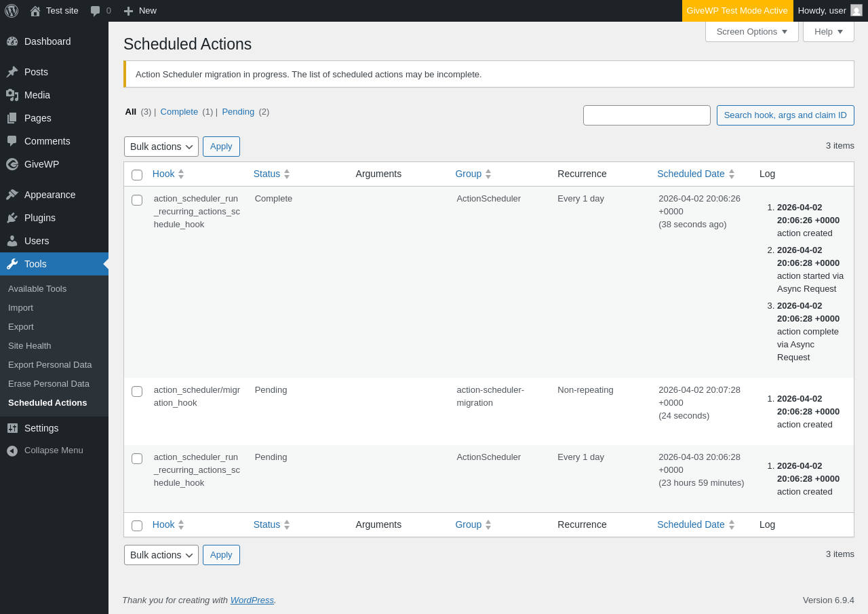868x614 pixels.
Task: Open the top Bulk actions dropdown
Action: 161,147
